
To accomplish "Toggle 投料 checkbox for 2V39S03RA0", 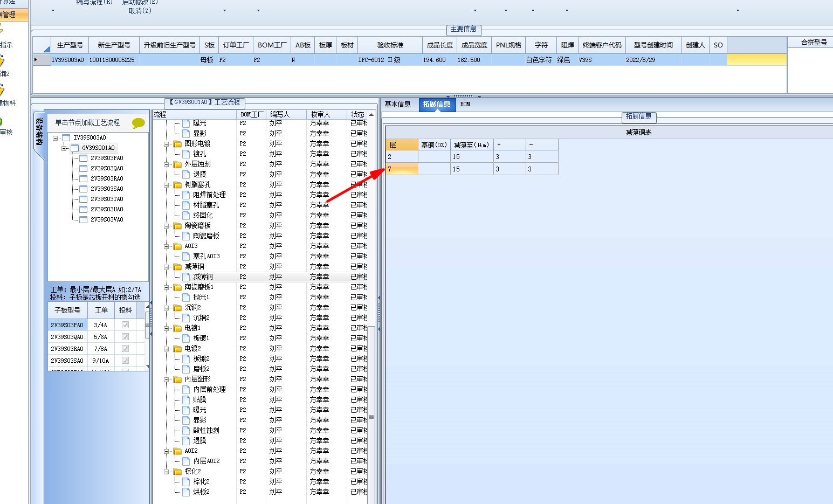I will 126,349.
